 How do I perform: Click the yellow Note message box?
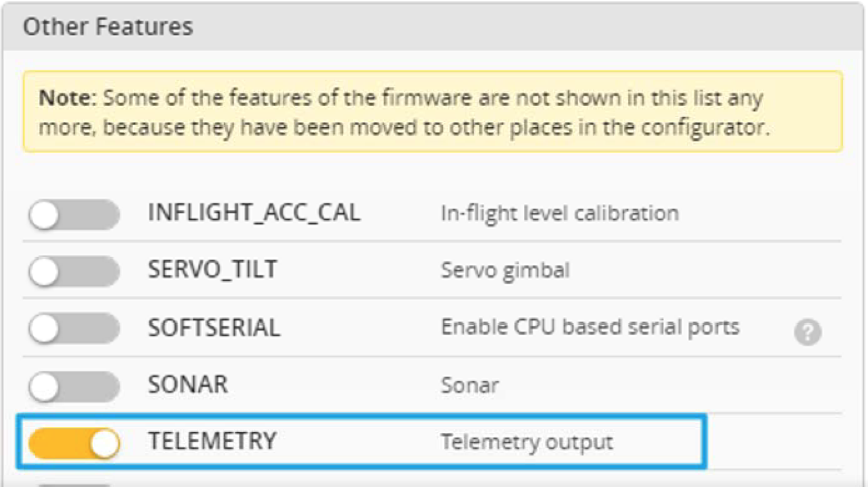[433, 112]
